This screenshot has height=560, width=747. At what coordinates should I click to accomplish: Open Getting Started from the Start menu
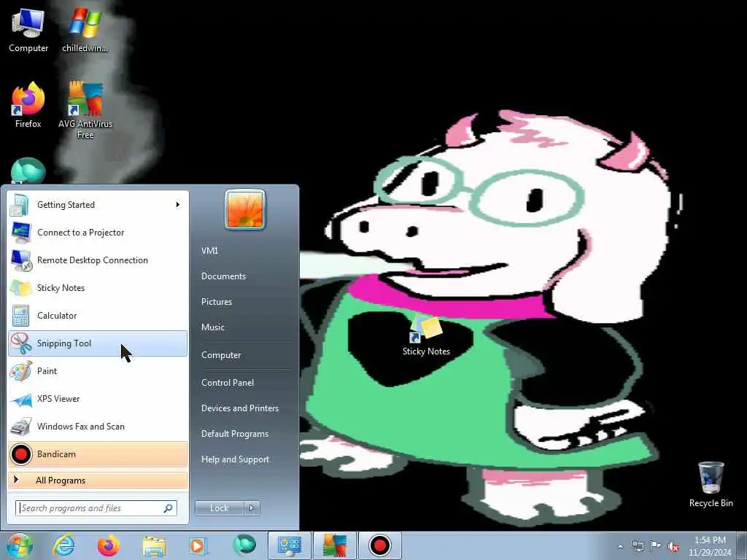point(98,205)
